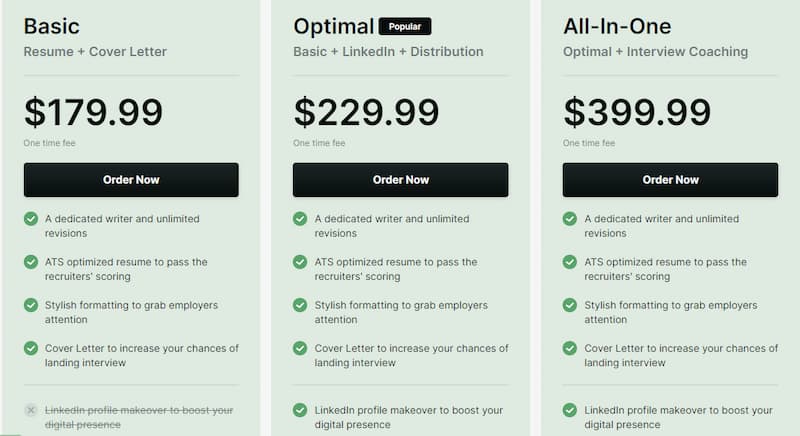Click Order Now for the Optimal plan
800x436 pixels.
click(x=401, y=180)
